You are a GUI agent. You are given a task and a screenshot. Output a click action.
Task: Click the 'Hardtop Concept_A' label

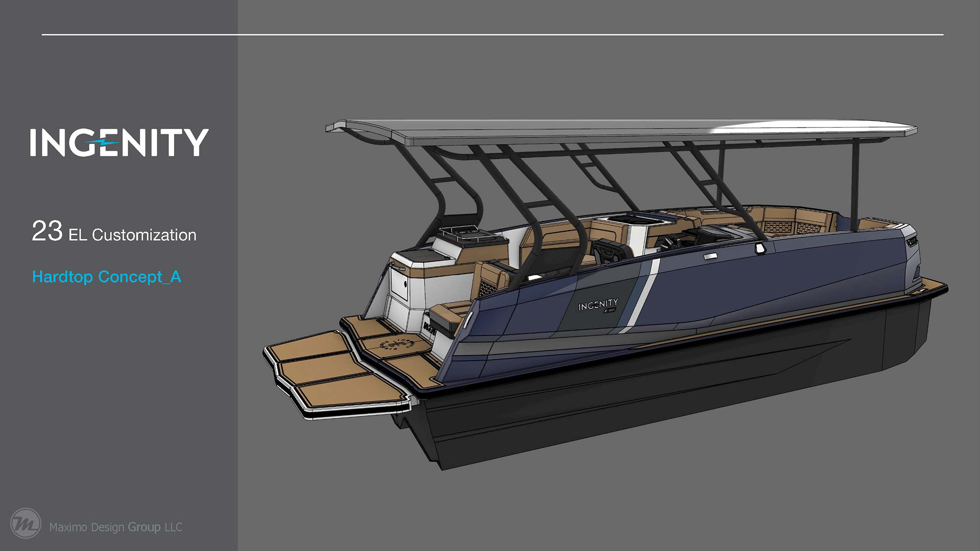coord(107,277)
